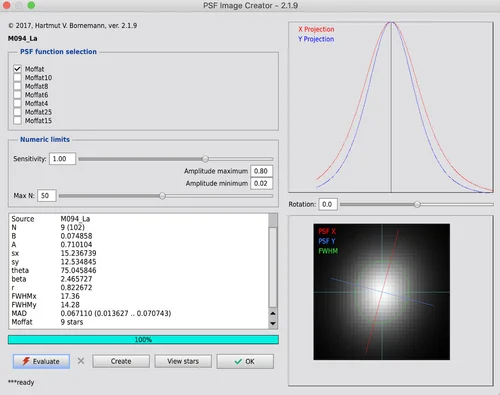Click the beta value 2.465727

click(76, 279)
